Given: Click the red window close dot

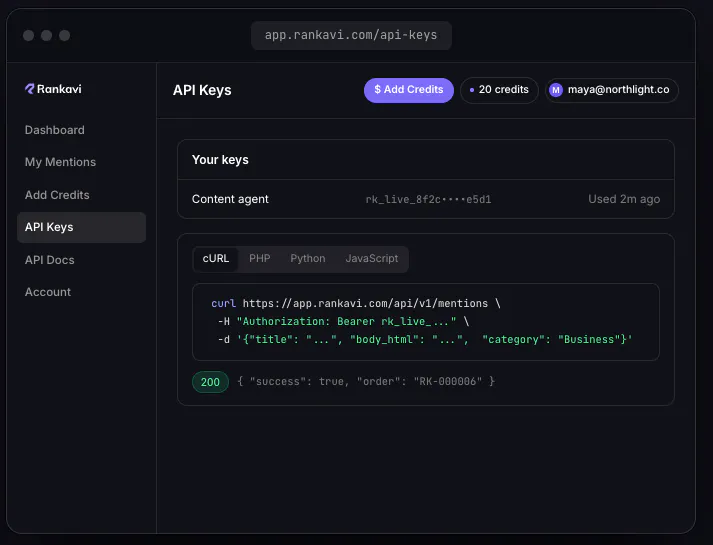Looking at the screenshot, I should click(28, 35).
